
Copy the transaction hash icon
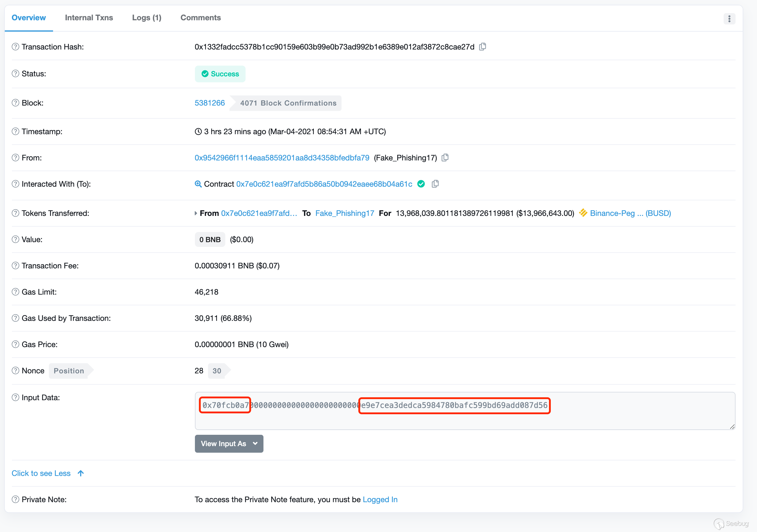point(482,47)
